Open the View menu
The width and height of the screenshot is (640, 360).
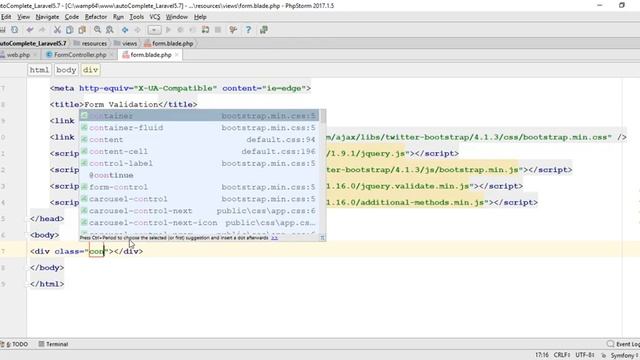(23, 17)
